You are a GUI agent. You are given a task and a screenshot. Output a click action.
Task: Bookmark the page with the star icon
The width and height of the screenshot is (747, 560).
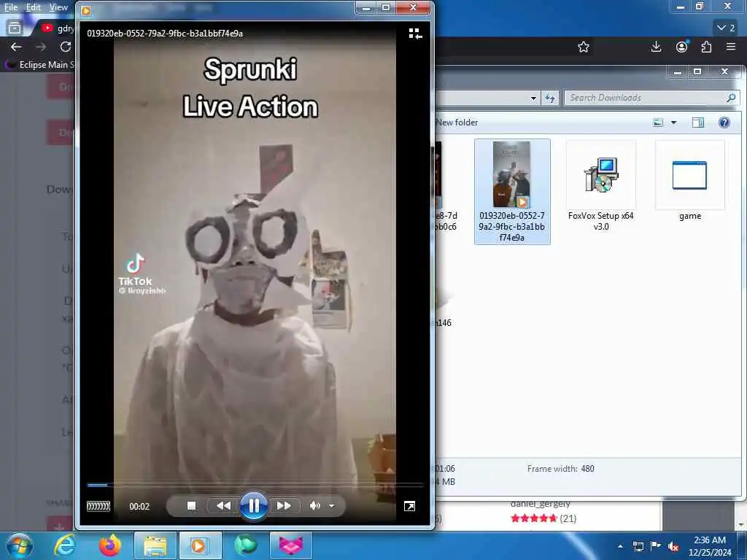point(584,47)
